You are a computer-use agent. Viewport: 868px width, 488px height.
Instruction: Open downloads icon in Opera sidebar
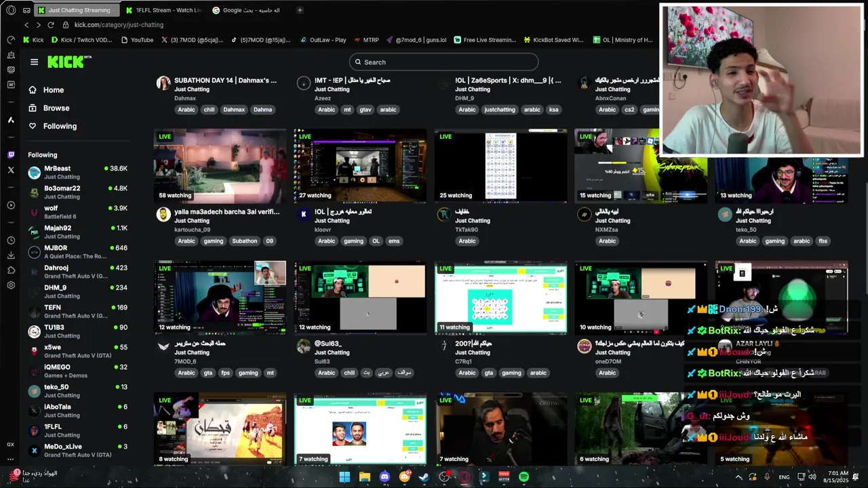[11, 256]
